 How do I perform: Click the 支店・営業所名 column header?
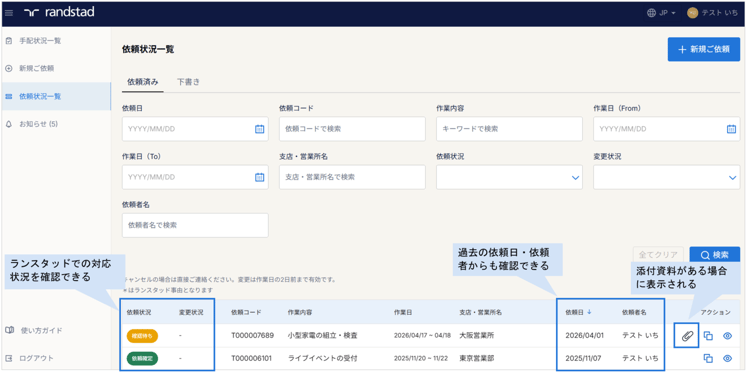coord(480,312)
